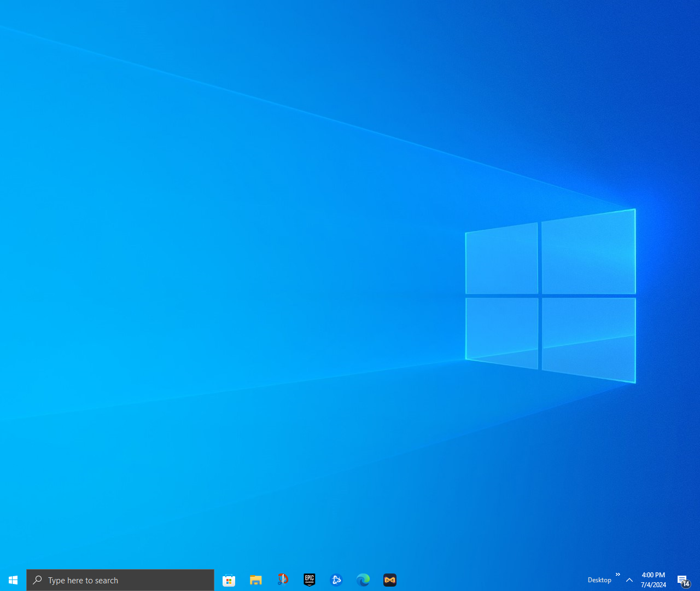Click the 7/4/2024 date on the taskbar
The image size is (700, 591).
[654, 585]
